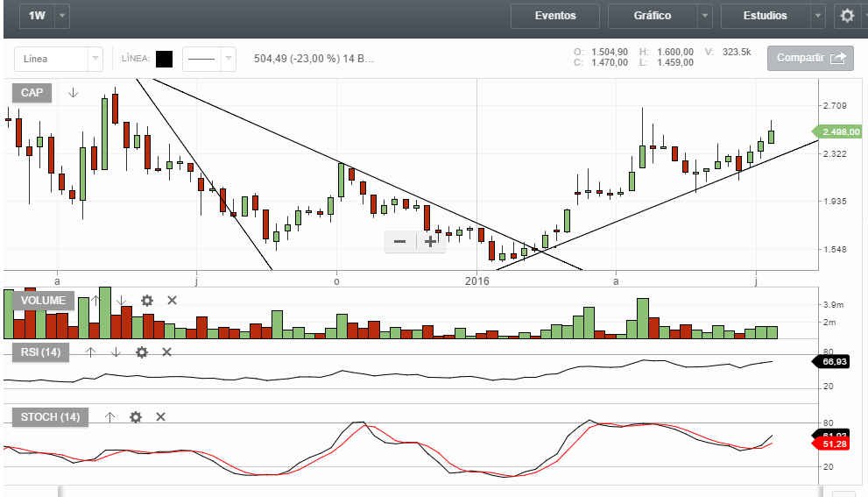868x497 pixels.
Task: Open RSI (14) settings gear
Action: tap(142, 351)
